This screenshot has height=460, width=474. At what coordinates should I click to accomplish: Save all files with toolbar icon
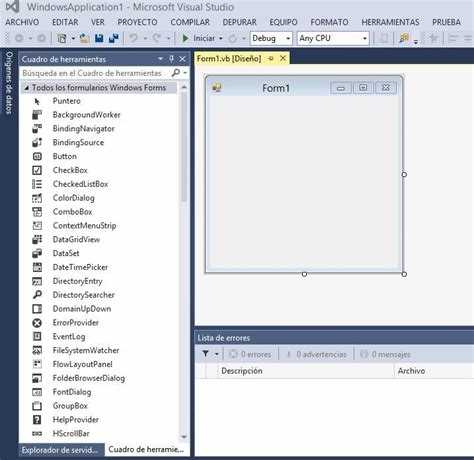point(114,38)
